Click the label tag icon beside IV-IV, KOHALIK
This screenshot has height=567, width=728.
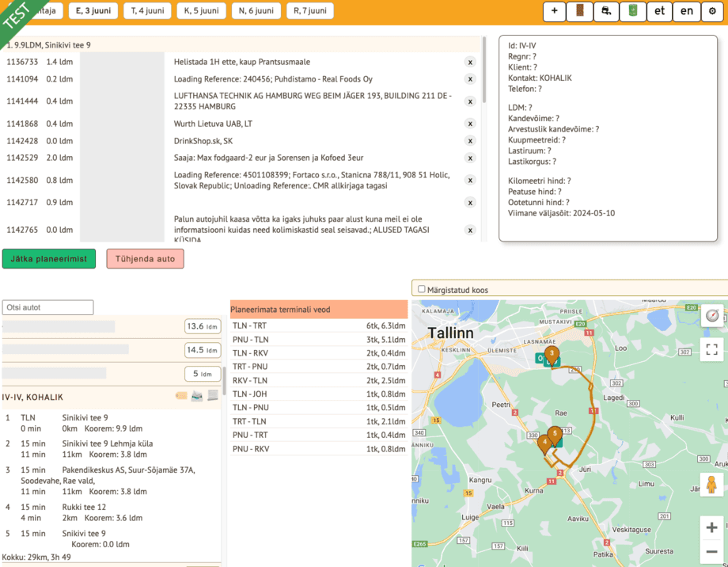[181, 396]
